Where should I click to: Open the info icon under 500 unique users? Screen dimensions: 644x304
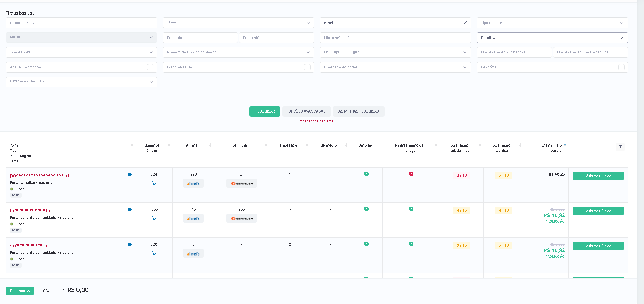tap(154, 253)
